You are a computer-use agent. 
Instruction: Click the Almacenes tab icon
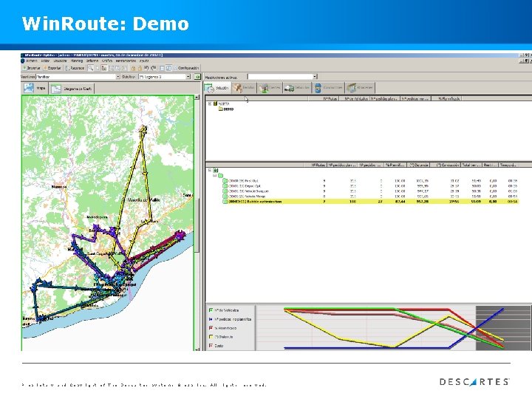(x=352, y=88)
